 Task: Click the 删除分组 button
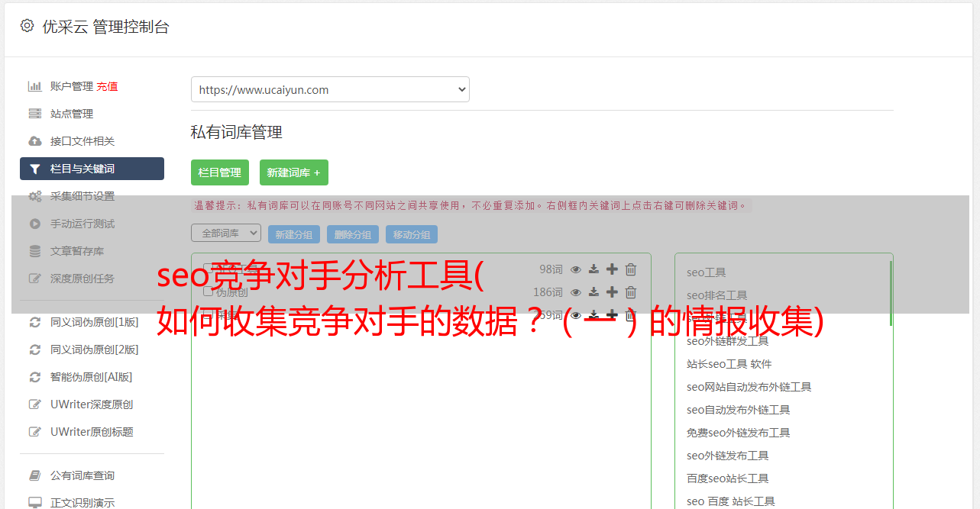(x=353, y=234)
